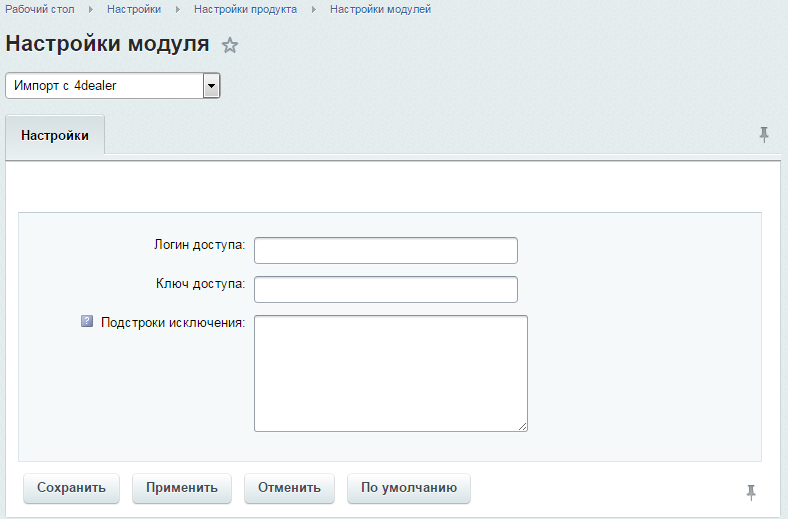The height and width of the screenshot is (519, 788).
Task: Click the Применить button
Action: point(181,488)
